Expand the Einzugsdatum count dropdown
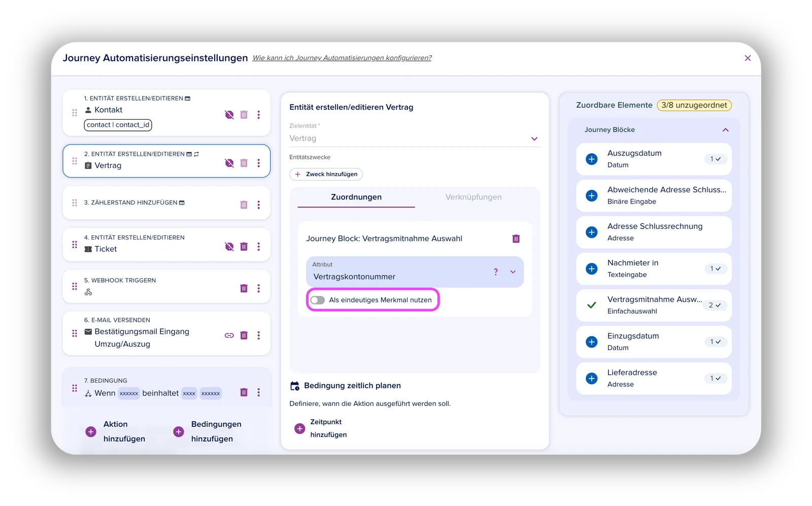Viewport: 812px width, 506px height. [716, 342]
